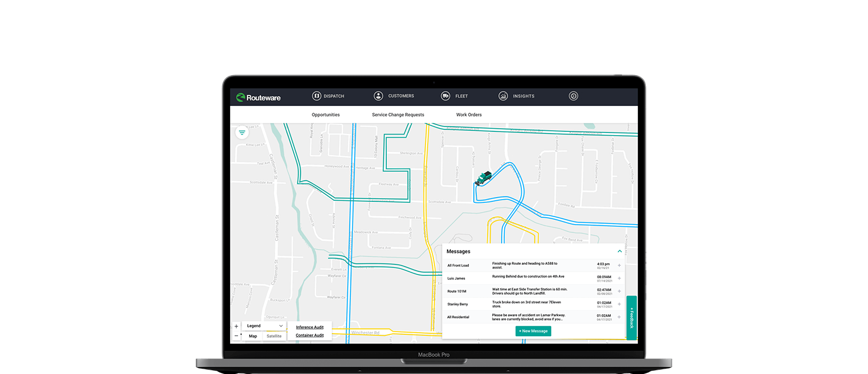Open the Fleet truck icon
Viewport: 868px width, 374px height.
tap(446, 96)
